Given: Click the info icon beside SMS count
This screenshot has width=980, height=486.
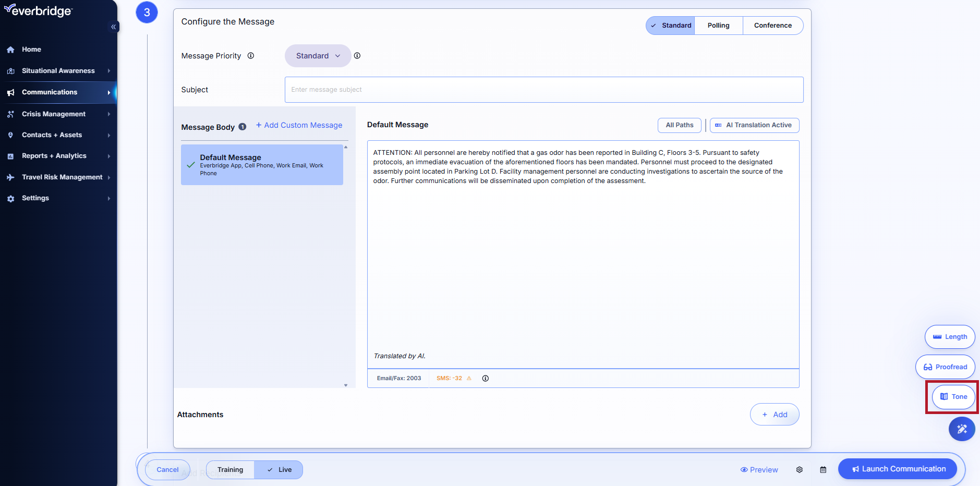Looking at the screenshot, I should click(485, 379).
